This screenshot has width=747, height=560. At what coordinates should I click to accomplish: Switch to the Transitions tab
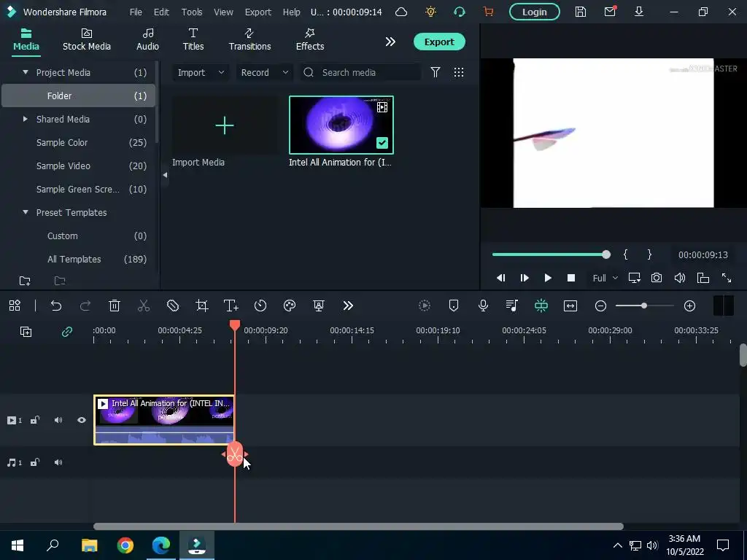tap(249, 39)
